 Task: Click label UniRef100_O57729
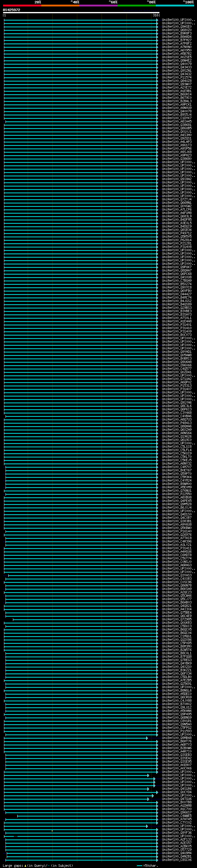coord(176,850)
